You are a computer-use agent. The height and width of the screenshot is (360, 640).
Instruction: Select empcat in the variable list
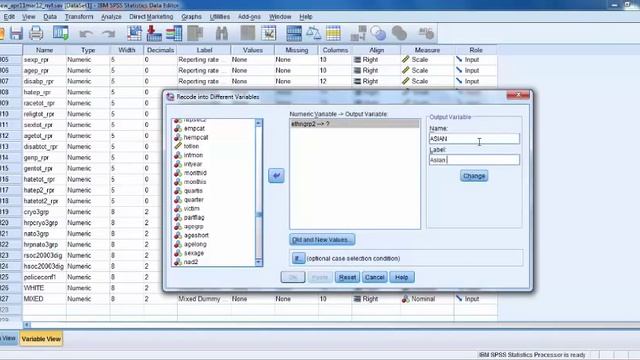pos(194,128)
